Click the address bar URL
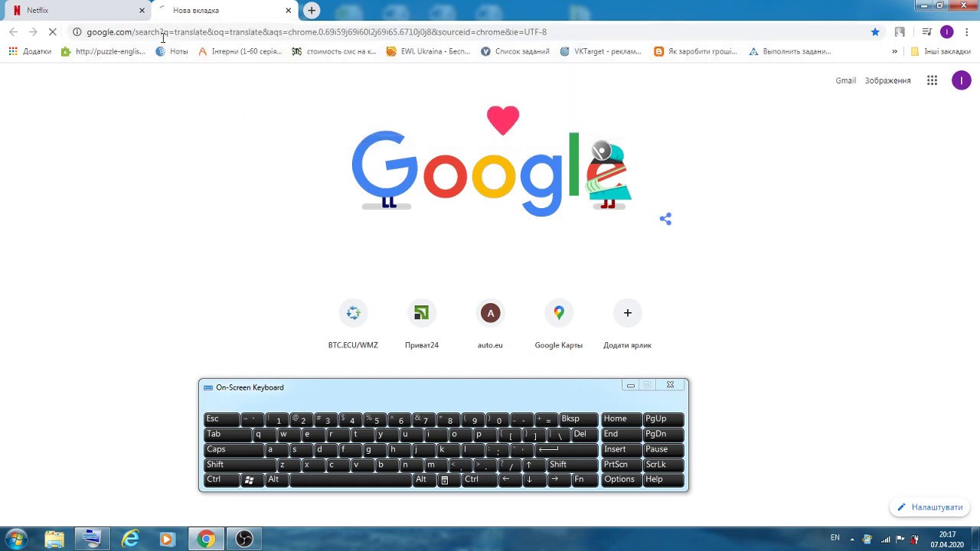980x551 pixels. click(316, 32)
